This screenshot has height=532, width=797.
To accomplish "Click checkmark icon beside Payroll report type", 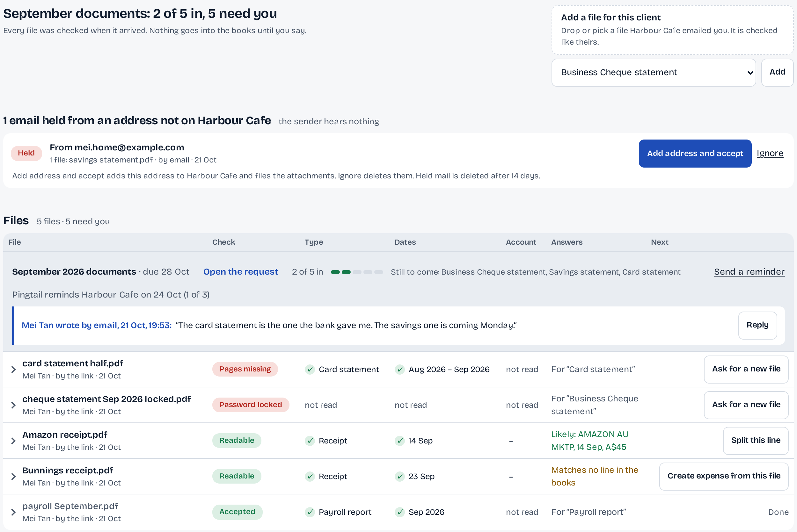I will (310, 512).
